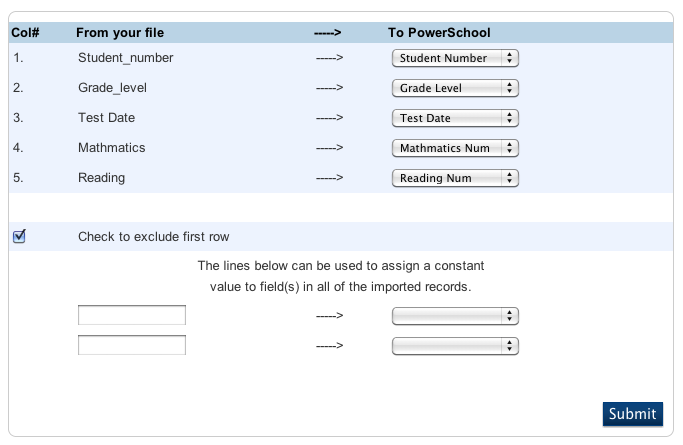This screenshot has width=683, height=445.
Task: Expand the Test Date field dropdown
Action: 455,118
